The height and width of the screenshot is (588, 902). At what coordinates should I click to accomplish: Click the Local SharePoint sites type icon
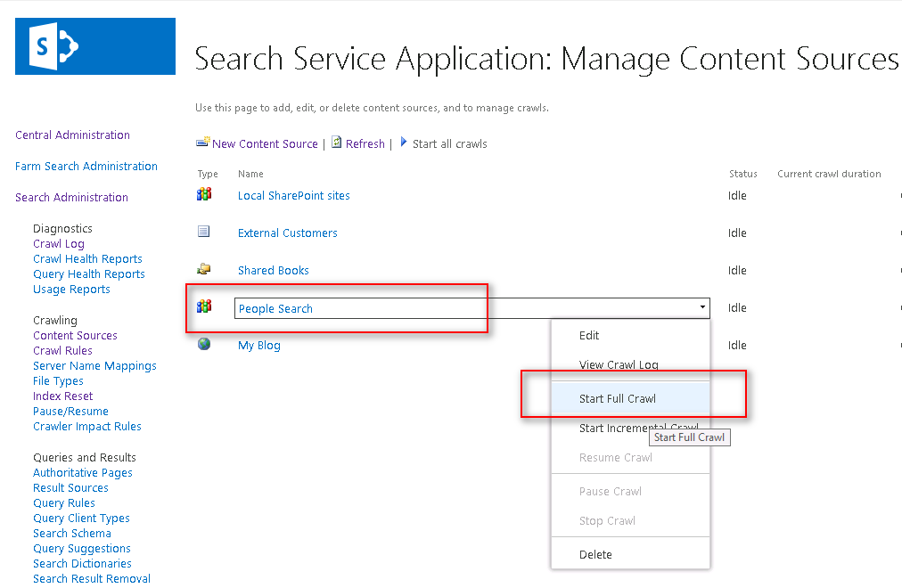click(x=204, y=195)
